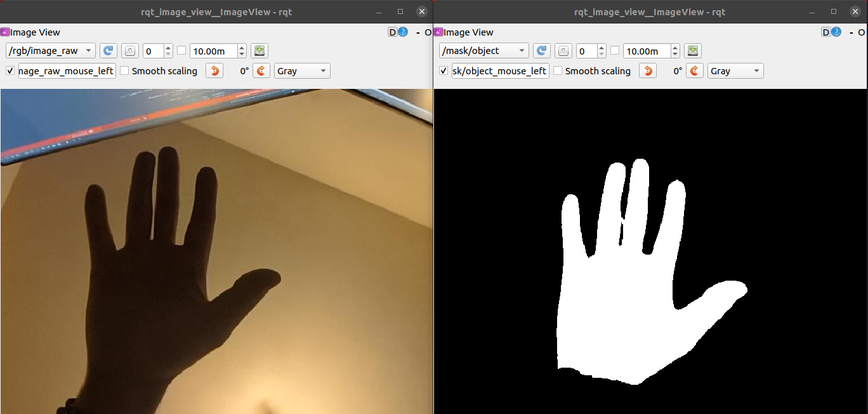Rotate the RGB image counterclockwise
The image size is (868, 414).
214,70
